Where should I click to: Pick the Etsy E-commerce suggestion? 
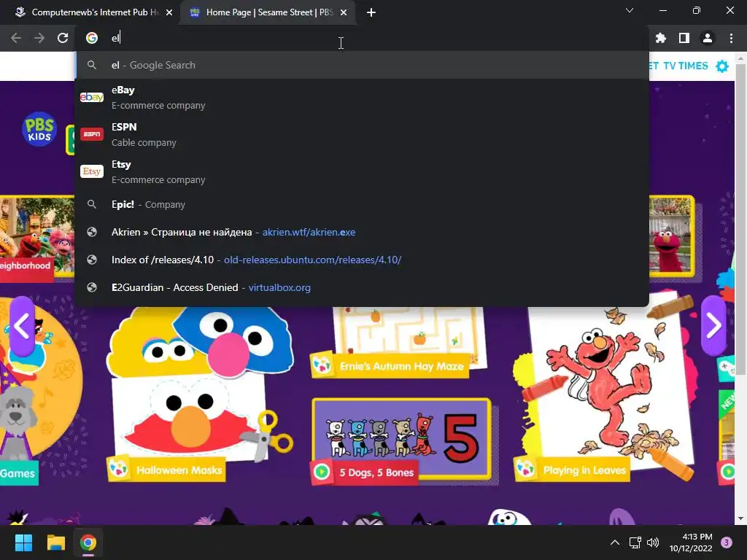(362, 172)
